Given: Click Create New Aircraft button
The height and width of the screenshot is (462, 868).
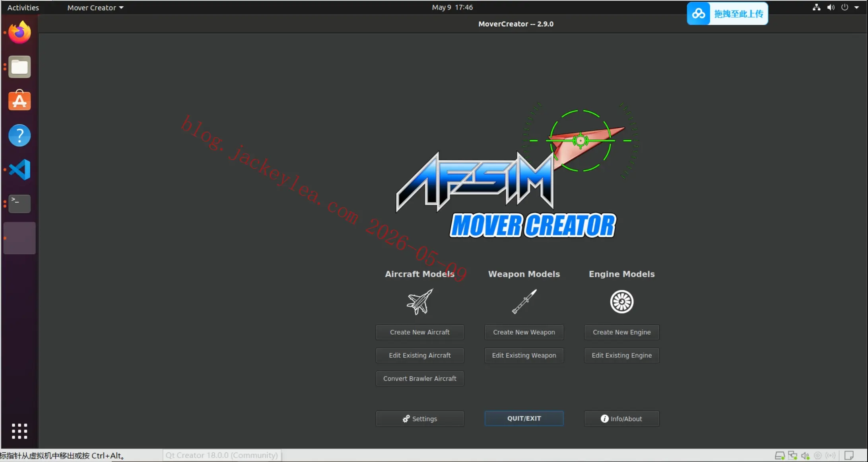Looking at the screenshot, I should click(x=419, y=332).
